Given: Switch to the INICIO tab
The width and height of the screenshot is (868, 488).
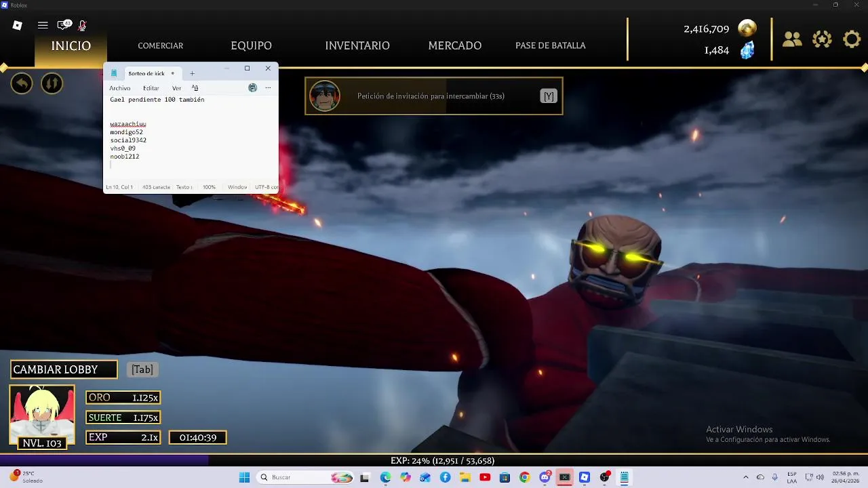Looking at the screenshot, I should [71, 45].
